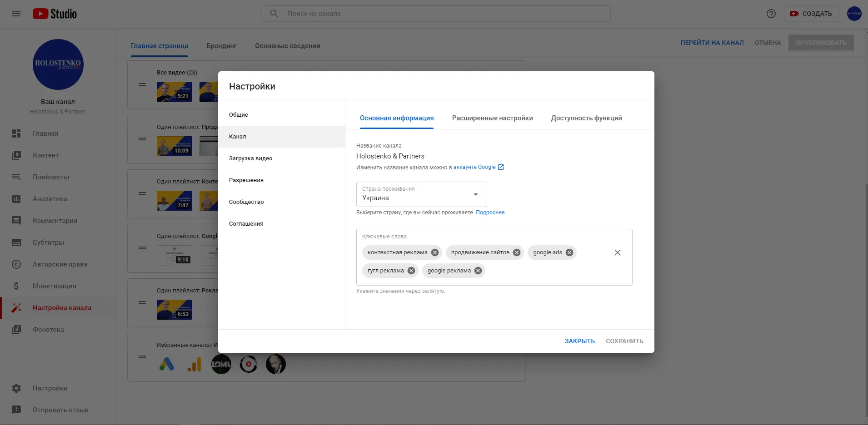Screen dimensions: 868x425
Task: Click the СОХРАНИТЬ button
Action: pos(624,341)
